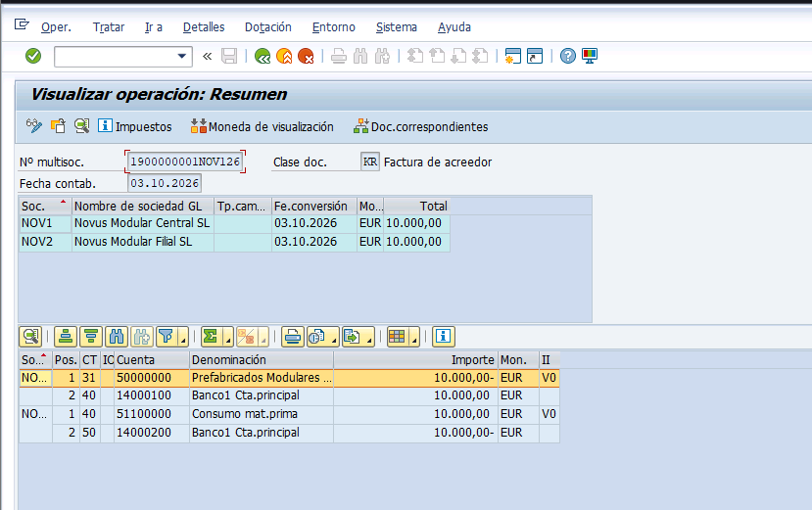Click account 14000200 cell
The image size is (812, 510).
(x=152, y=433)
